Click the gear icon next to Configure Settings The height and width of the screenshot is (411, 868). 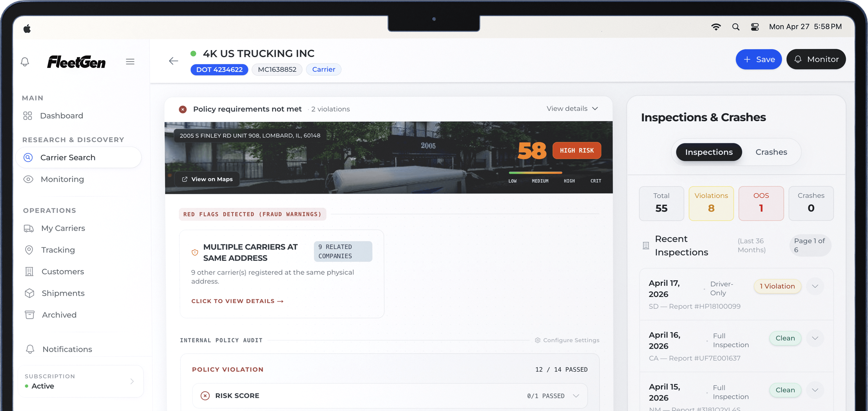(x=538, y=340)
